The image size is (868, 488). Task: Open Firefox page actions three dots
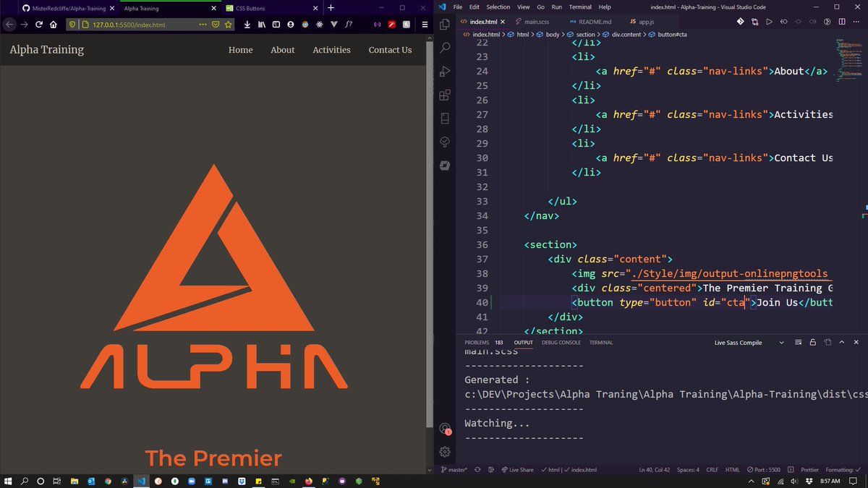(203, 24)
